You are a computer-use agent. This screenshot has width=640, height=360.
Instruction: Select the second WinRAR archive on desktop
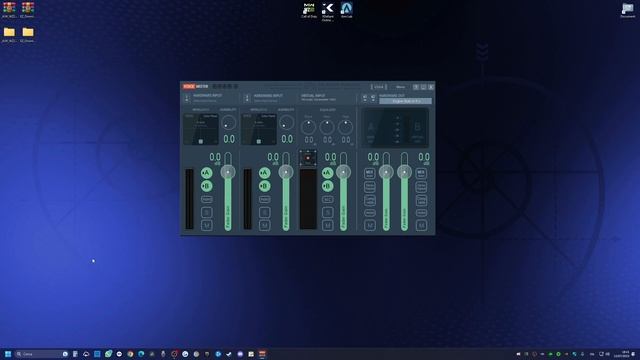pyautogui.click(x=27, y=10)
